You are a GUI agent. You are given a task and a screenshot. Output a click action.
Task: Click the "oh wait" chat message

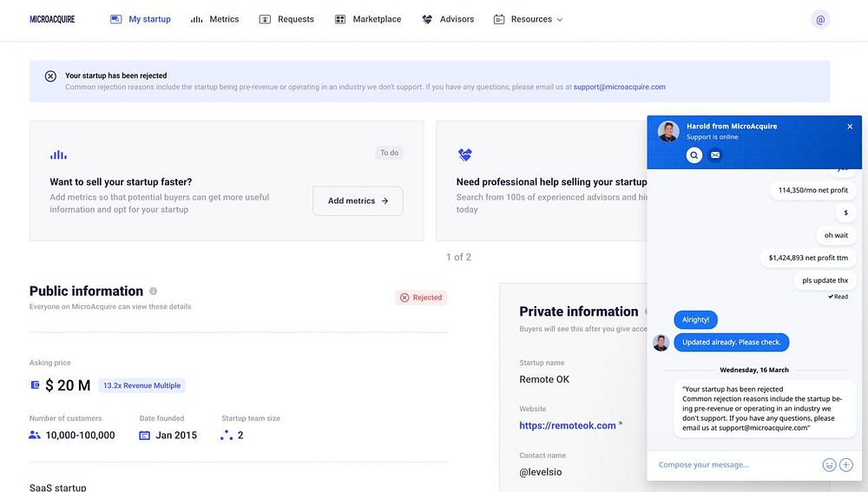click(836, 235)
